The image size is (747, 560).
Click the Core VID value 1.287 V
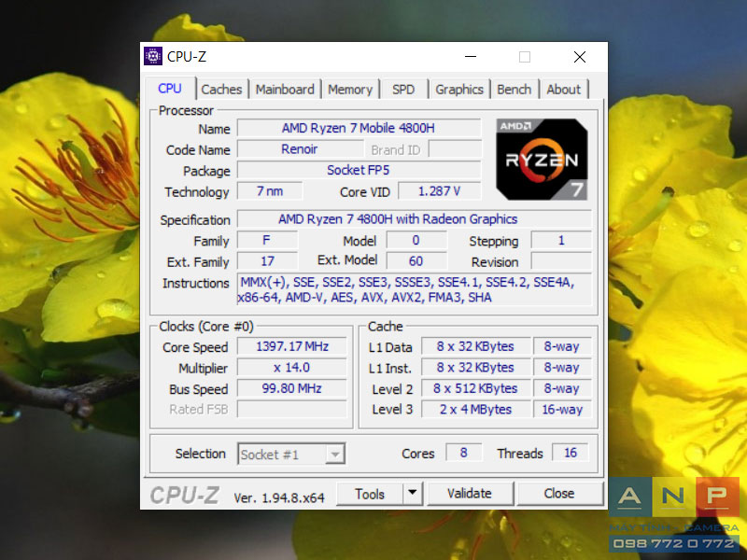point(439,191)
